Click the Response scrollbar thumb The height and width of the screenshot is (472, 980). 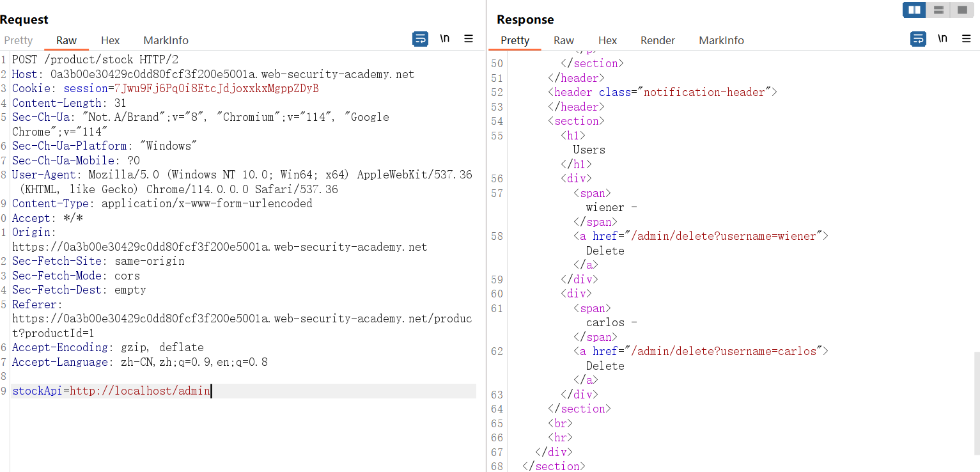point(976,403)
